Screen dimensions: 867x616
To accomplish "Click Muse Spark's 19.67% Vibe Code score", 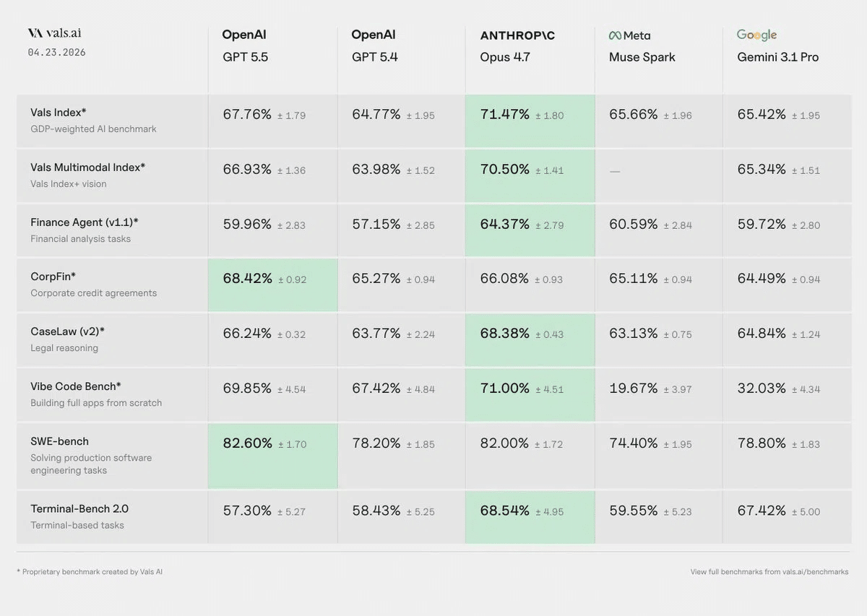I will pyautogui.click(x=633, y=388).
